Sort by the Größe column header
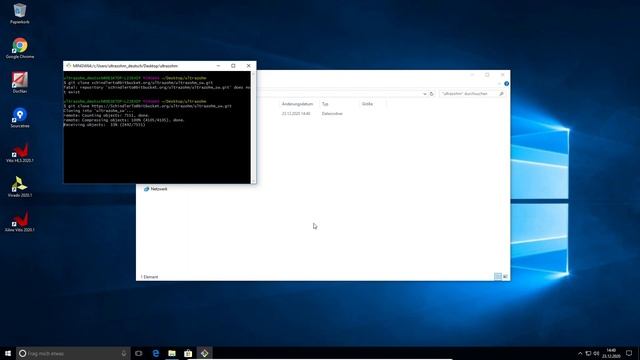Viewport: 640px width, 360px height. click(x=367, y=104)
